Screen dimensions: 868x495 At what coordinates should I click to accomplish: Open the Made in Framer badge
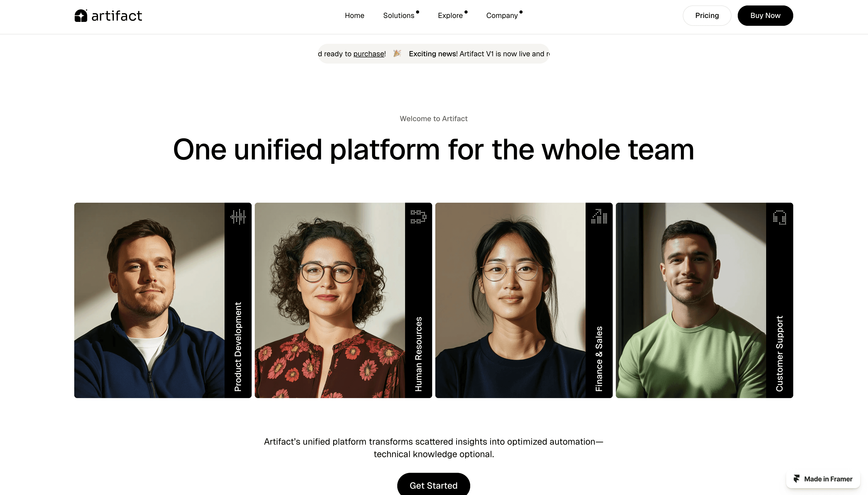(x=823, y=479)
